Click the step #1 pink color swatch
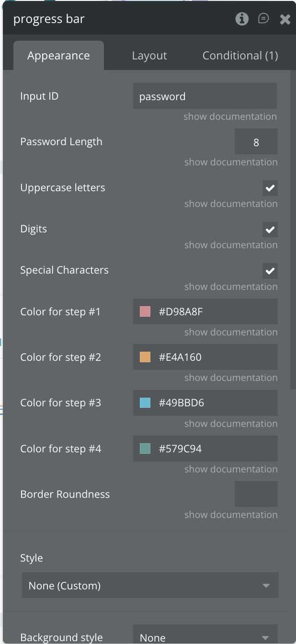Viewport: 296px width, 644px height. [145, 311]
